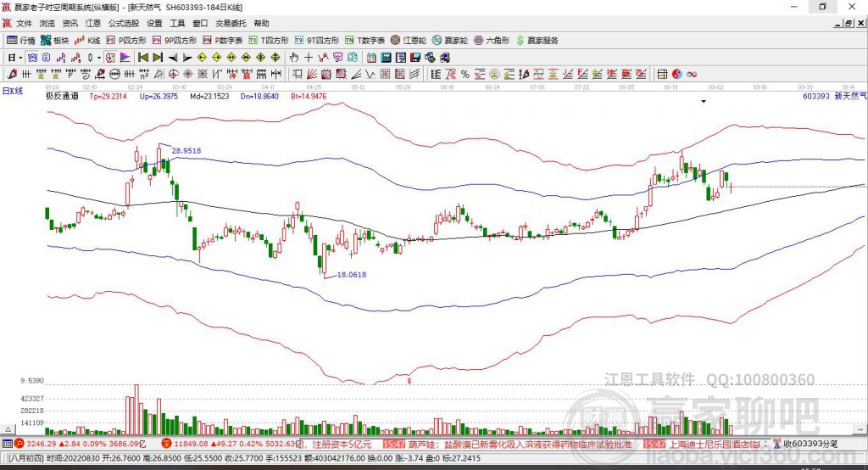Open the calendar icon showing 21
The image size is (868, 470).
click(x=371, y=58)
